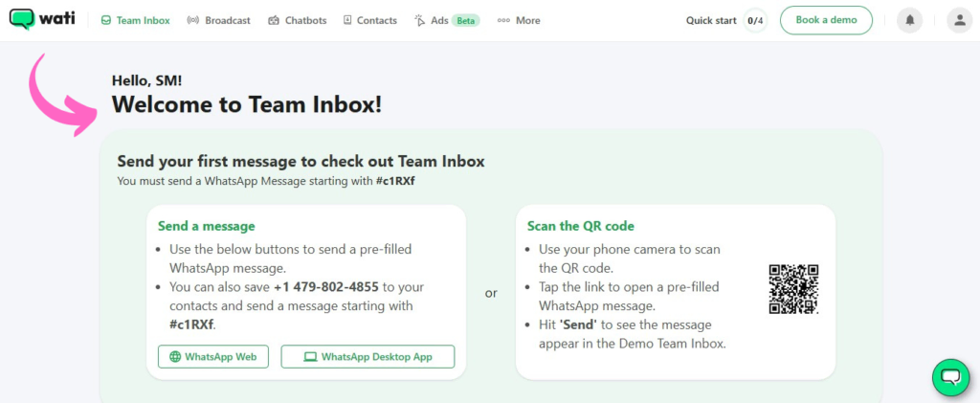Click the green Beta badge
The width and height of the screenshot is (980, 403).
pos(465,20)
